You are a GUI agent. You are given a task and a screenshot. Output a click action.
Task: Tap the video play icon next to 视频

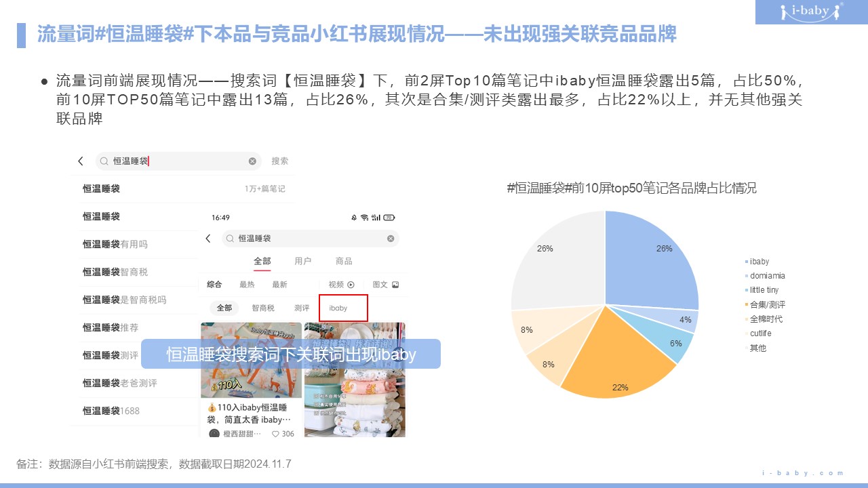coord(351,285)
